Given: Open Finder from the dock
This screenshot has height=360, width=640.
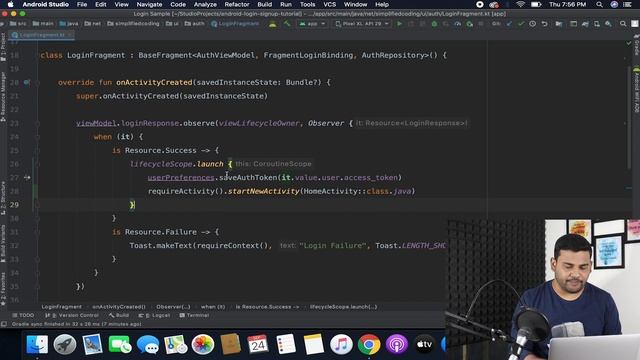Looking at the screenshot, I should (x=37, y=344).
